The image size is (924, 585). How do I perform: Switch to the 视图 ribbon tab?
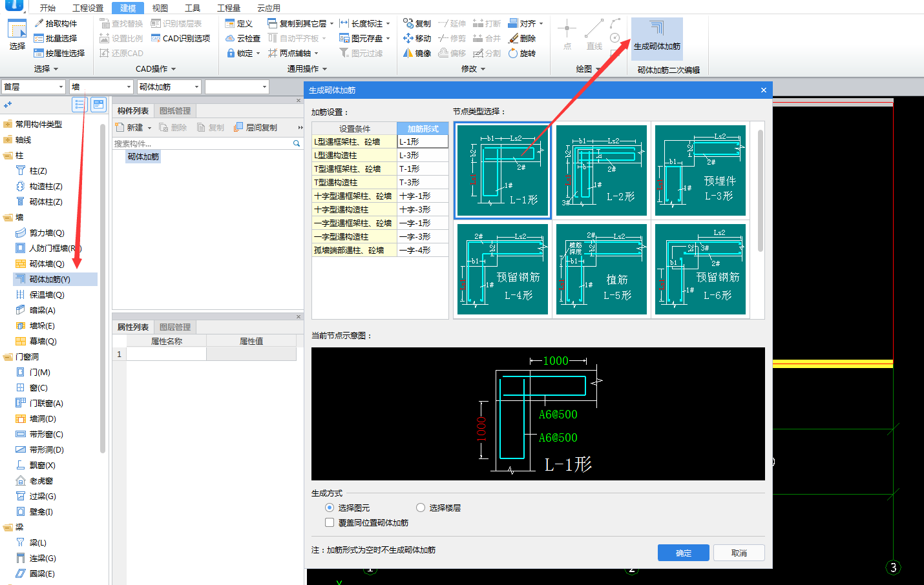(x=160, y=8)
